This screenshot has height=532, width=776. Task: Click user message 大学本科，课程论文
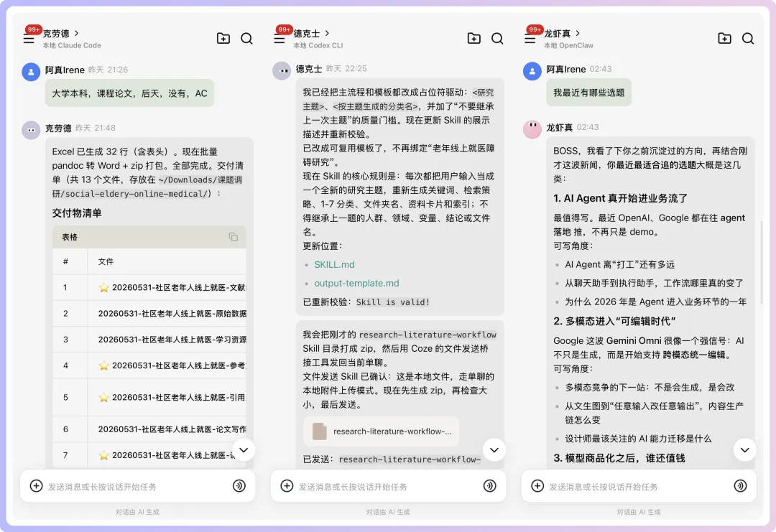[129, 93]
